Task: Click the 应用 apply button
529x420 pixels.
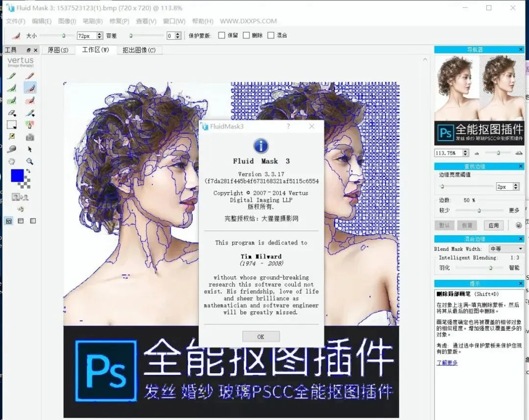Action: (494, 225)
